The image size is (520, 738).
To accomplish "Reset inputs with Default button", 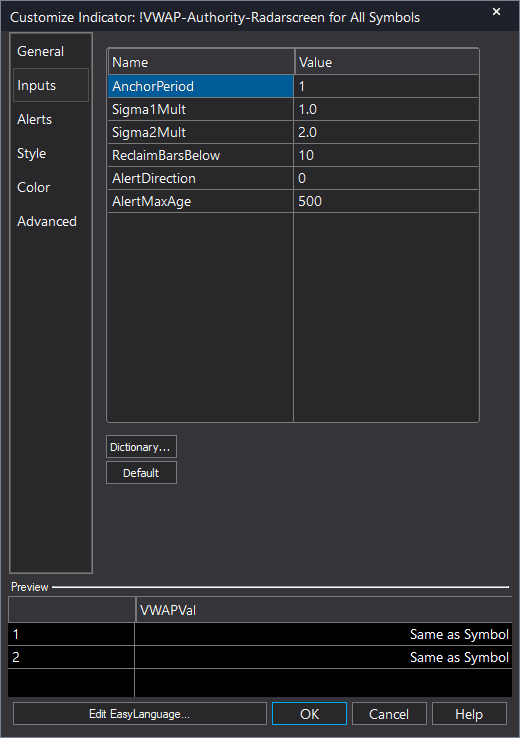I will (141, 473).
